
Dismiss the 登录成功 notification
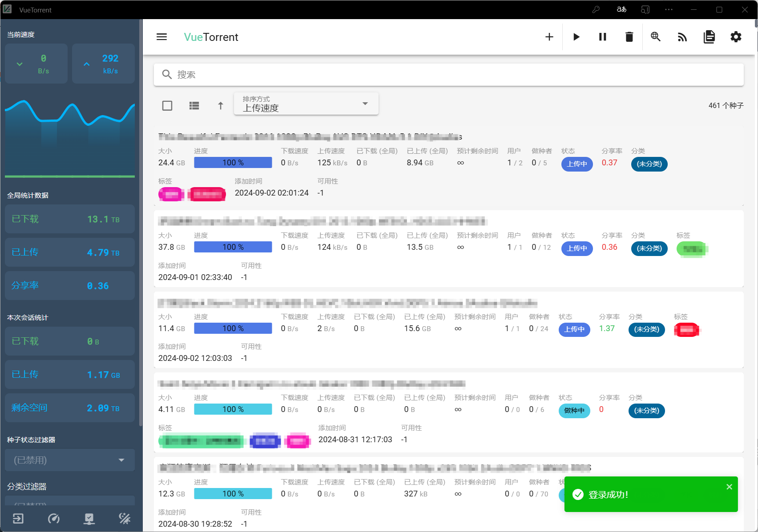729,487
